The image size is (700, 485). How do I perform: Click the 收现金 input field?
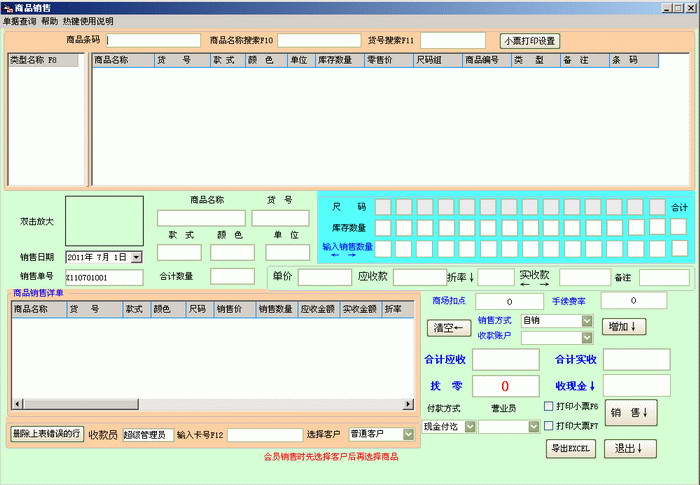(x=637, y=385)
